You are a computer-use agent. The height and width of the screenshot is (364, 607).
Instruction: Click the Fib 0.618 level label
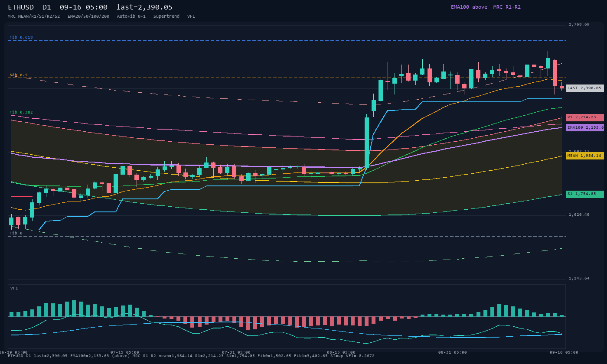point(21,37)
